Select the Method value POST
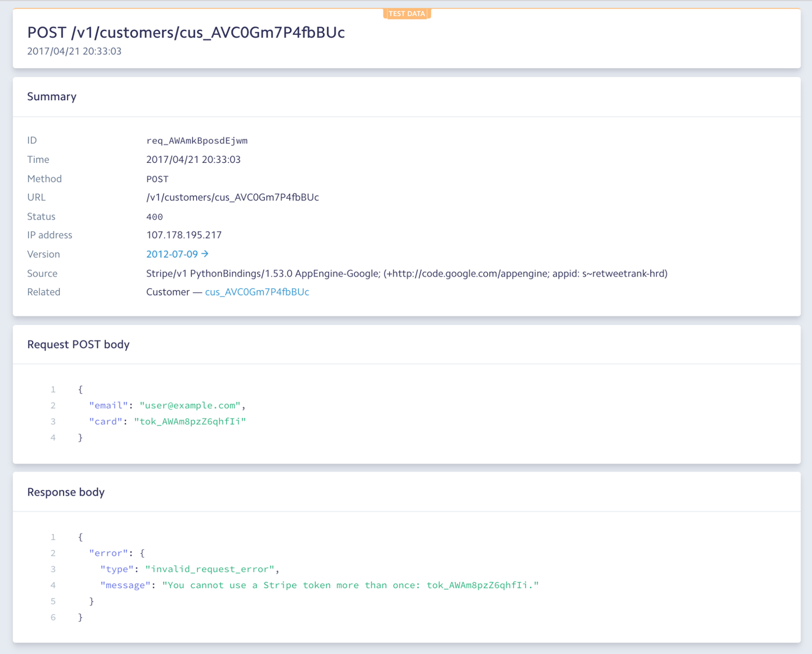 coord(157,179)
